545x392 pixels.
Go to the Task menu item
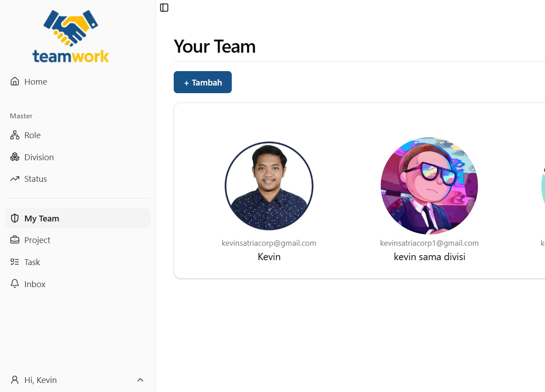click(32, 262)
